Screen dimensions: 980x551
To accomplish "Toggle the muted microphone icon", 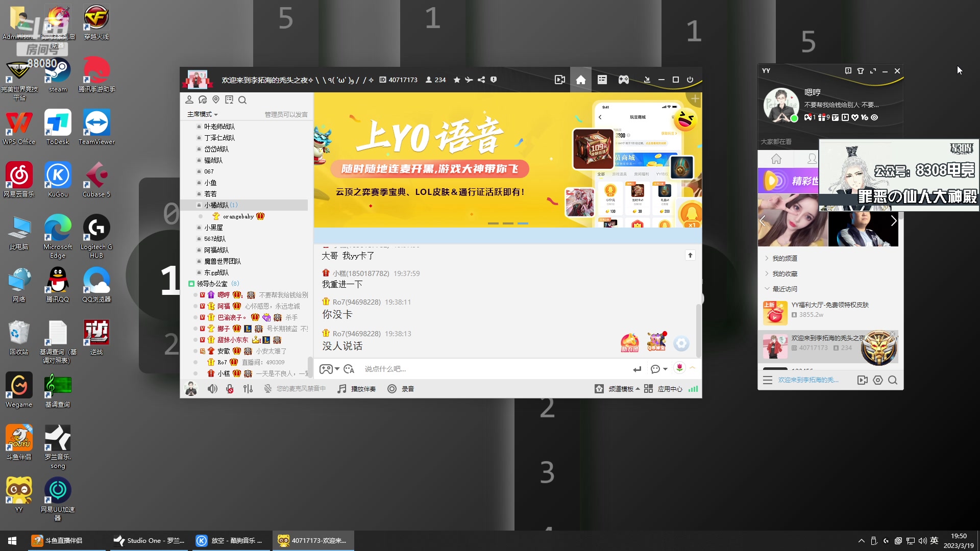I will tap(229, 389).
